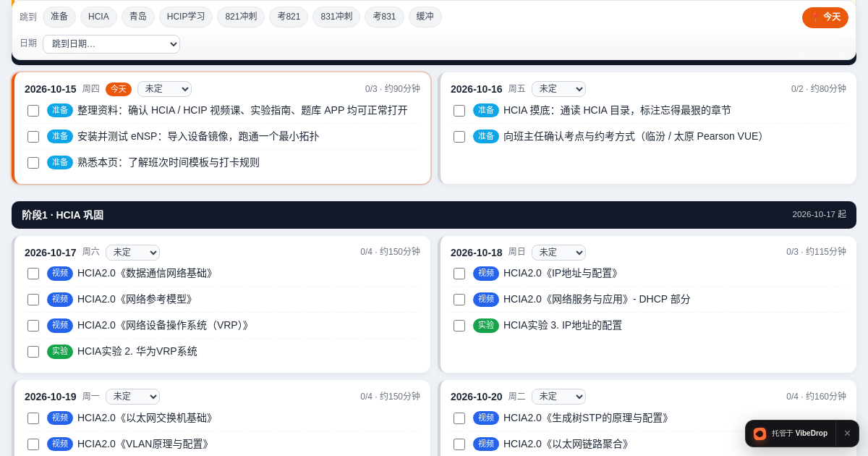
Task: Check the HCIA实验 3. IP地址的配置 checkbox
Action: (459, 326)
